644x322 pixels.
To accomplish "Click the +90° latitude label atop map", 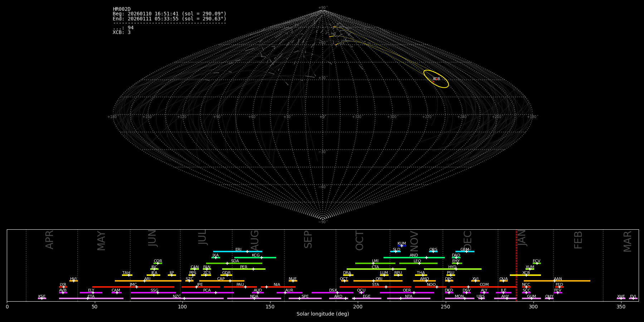I will coord(323,8).
